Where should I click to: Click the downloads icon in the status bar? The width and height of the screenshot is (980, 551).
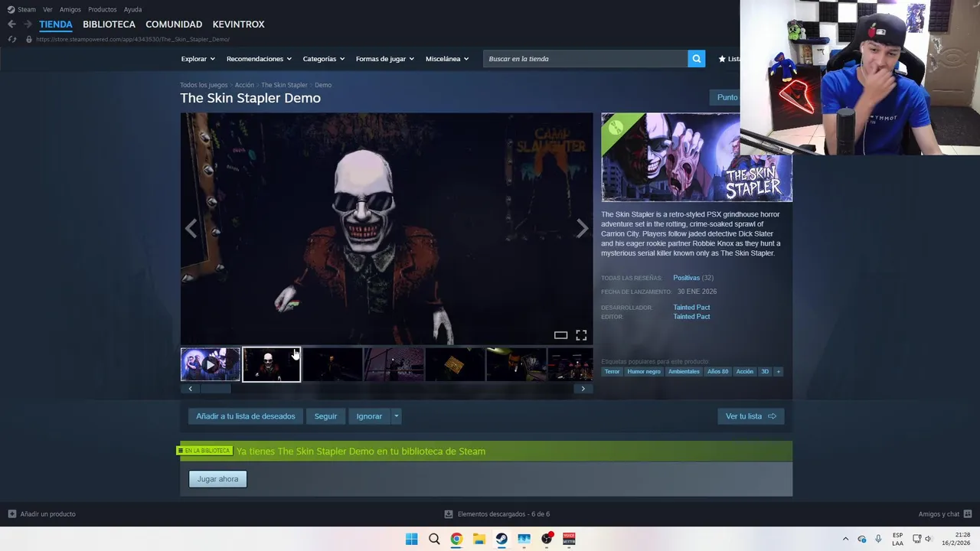coord(449,514)
